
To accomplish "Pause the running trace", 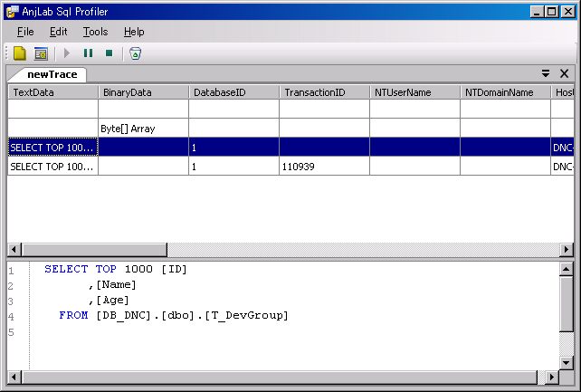I will click(x=88, y=53).
